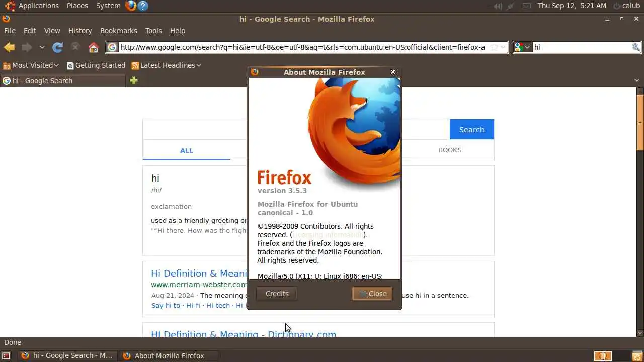Click the Google page search input field
This screenshot has height=362, width=644.
[296, 129]
